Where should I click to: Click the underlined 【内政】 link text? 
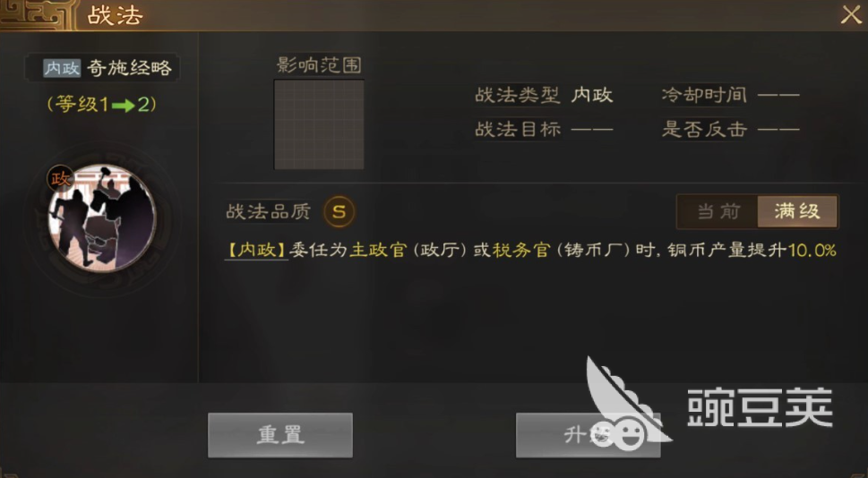(256, 250)
